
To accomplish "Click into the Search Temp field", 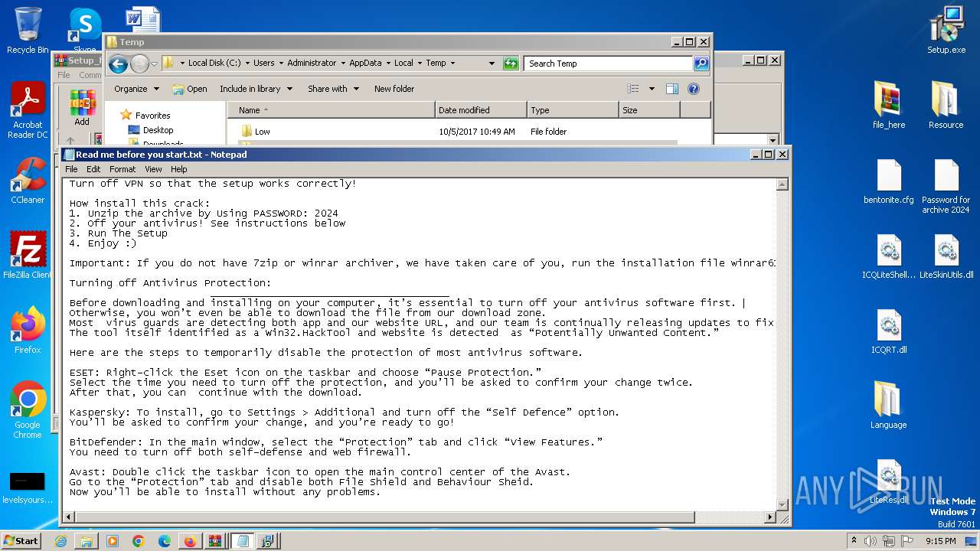I will (609, 64).
